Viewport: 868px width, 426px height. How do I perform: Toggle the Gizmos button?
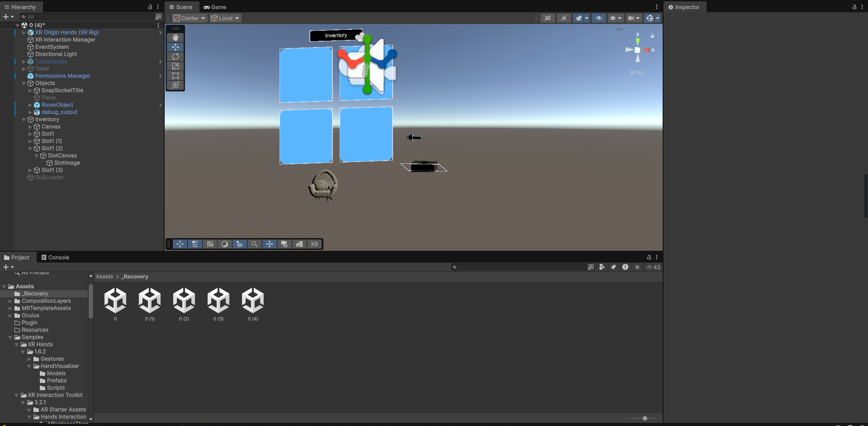(650, 18)
